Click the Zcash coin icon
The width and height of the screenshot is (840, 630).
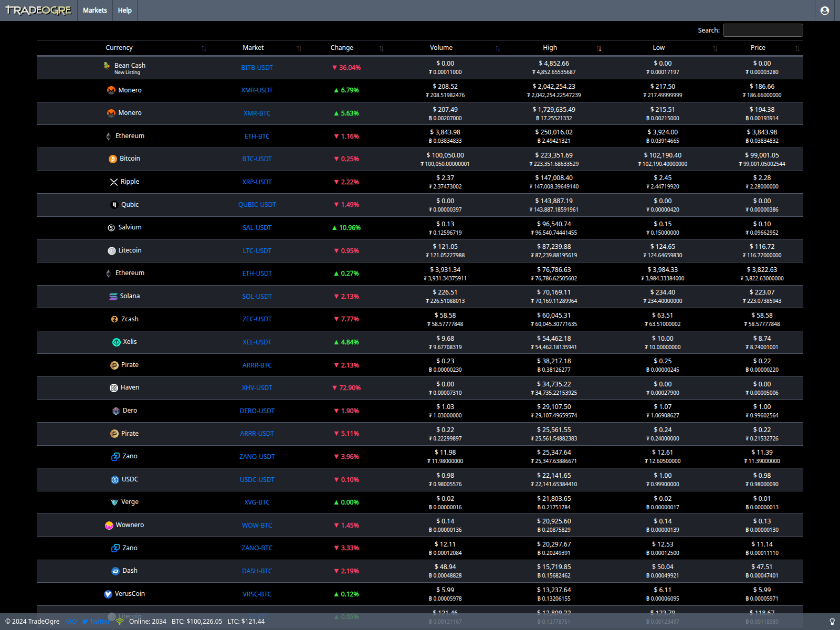[114, 319]
